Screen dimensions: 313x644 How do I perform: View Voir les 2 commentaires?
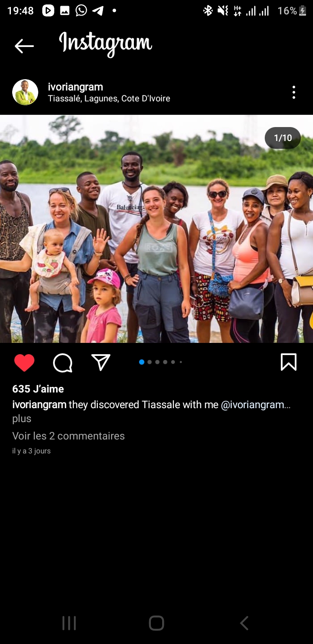coord(68,436)
